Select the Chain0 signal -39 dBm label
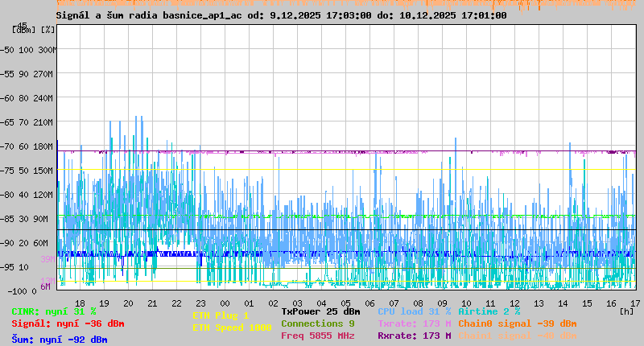 coord(517,323)
